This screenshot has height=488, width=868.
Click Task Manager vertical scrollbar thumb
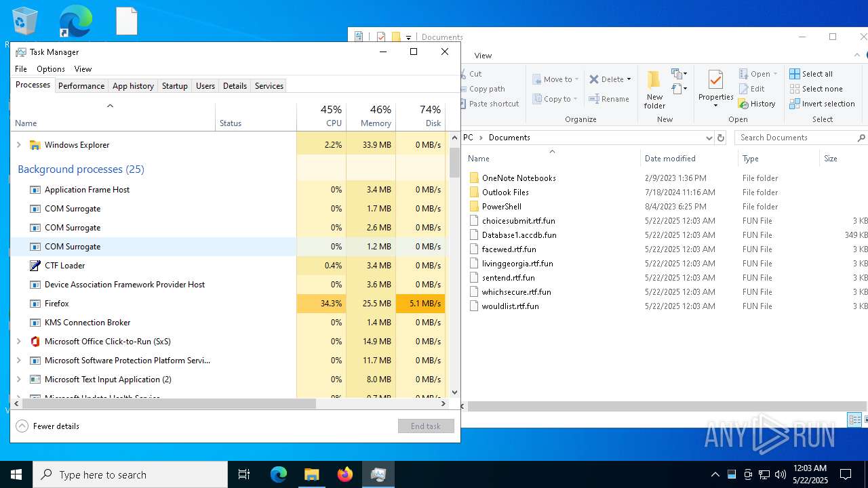click(x=454, y=161)
